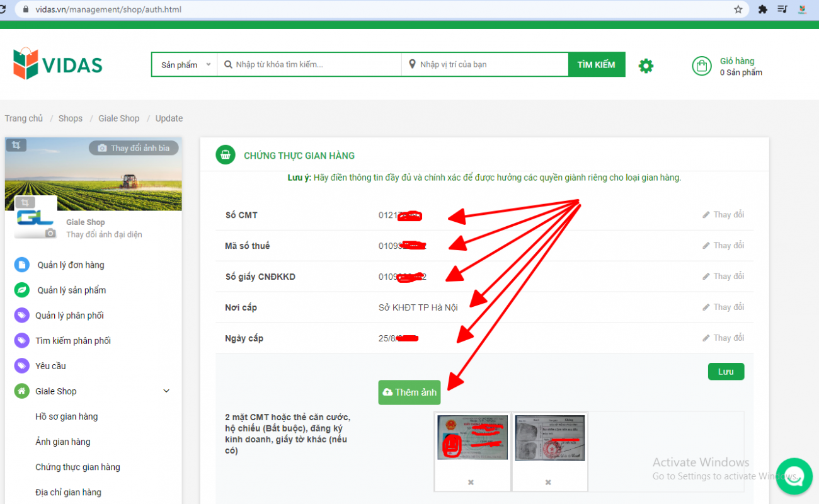This screenshot has width=819, height=504.
Task: Bookmark this page with star icon
Action: pos(738,9)
